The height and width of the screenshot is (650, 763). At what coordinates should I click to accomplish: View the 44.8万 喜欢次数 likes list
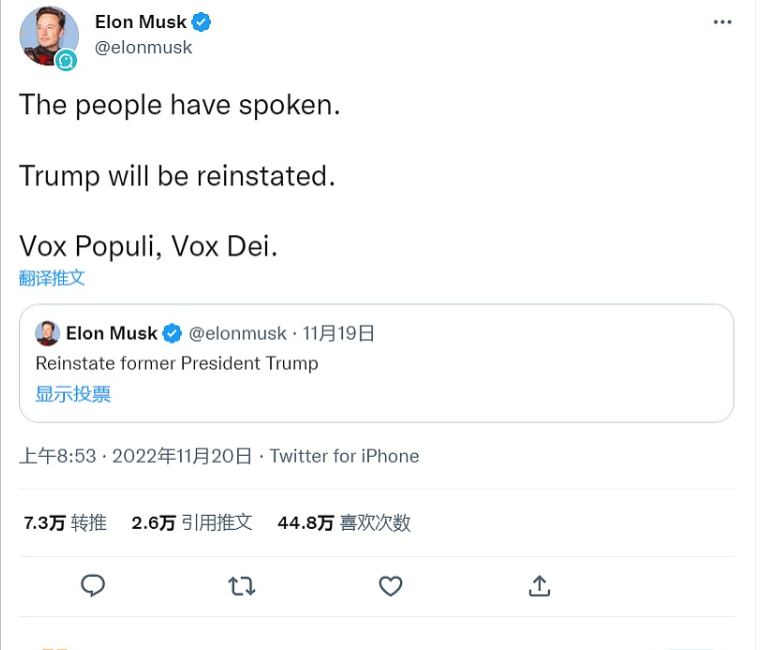[x=344, y=523]
